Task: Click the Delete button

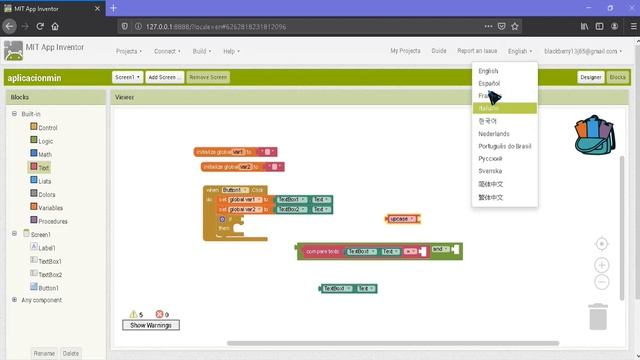Action: click(71, 353)
